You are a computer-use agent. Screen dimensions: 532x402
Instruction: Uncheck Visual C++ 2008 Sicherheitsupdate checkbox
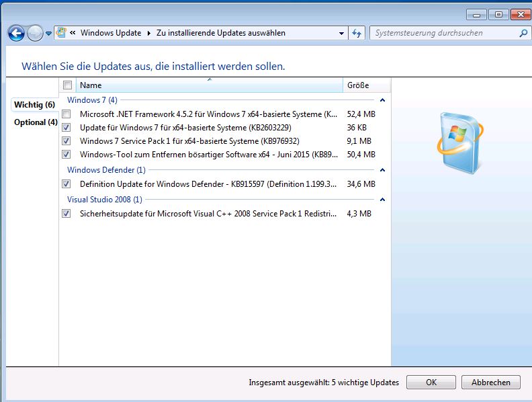66,214
